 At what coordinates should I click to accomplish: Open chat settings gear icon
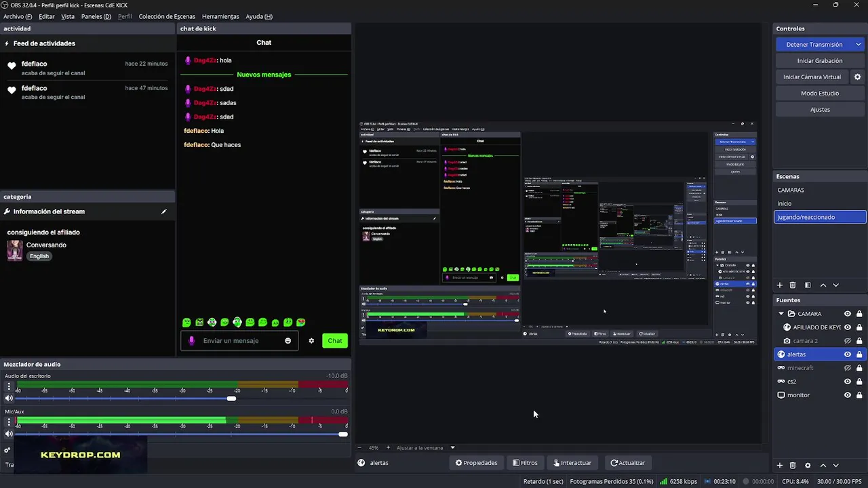311,341
